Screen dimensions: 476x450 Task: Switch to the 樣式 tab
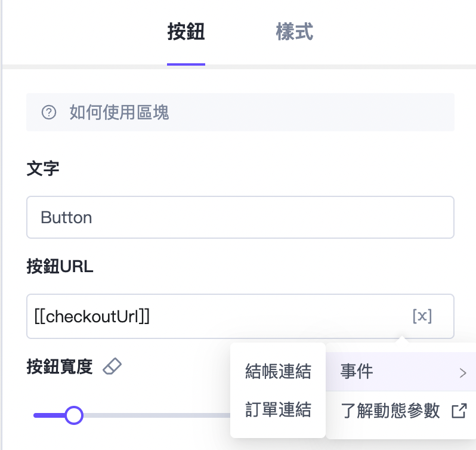pos(294,32)
